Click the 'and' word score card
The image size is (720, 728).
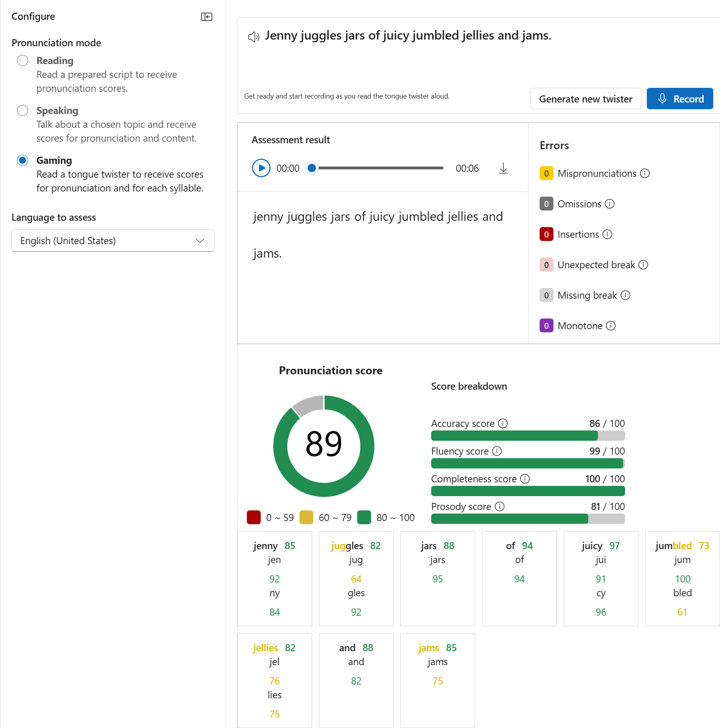(x=356, y=681)
